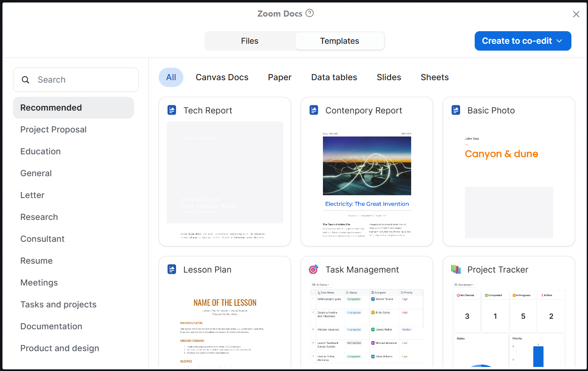This screenshot has width=588, height=371.
Task: Select the Resume category
Action: coord(73,261)
